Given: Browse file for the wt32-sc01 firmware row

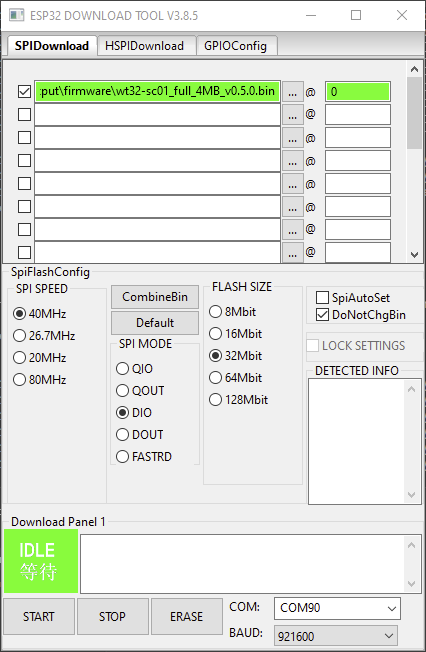Looking at the screenshot, I should (292, 92).
